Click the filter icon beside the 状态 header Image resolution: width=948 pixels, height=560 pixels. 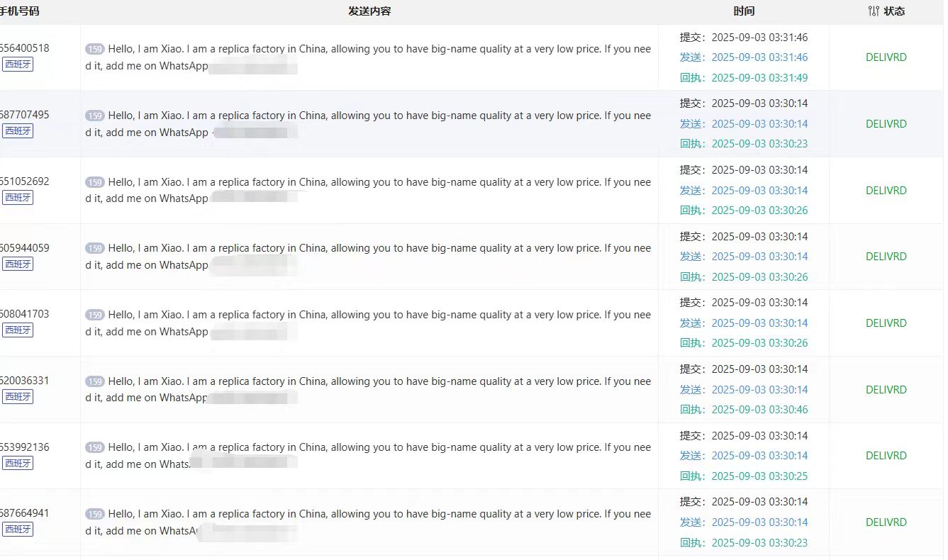coord(873,11)
